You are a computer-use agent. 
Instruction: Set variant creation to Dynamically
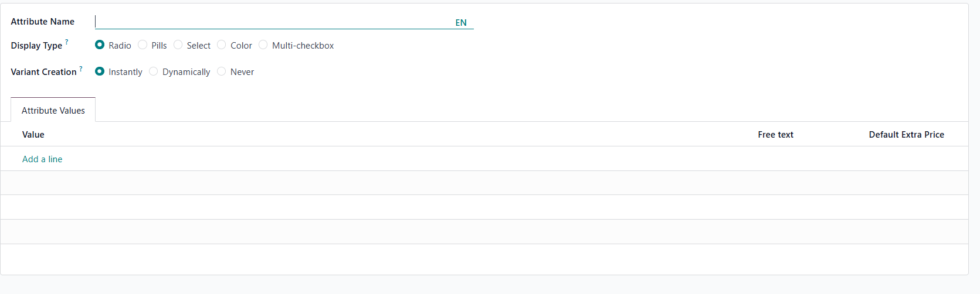pos(154,71)
